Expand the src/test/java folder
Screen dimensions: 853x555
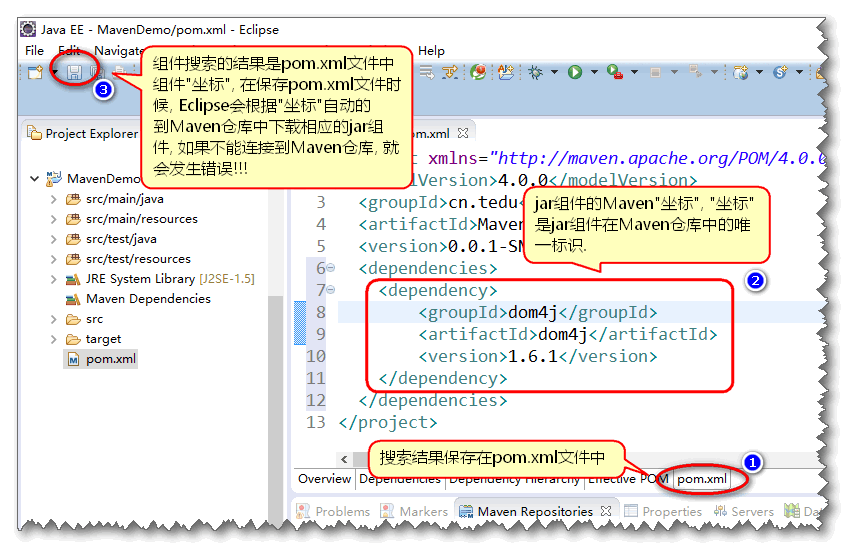53,239
